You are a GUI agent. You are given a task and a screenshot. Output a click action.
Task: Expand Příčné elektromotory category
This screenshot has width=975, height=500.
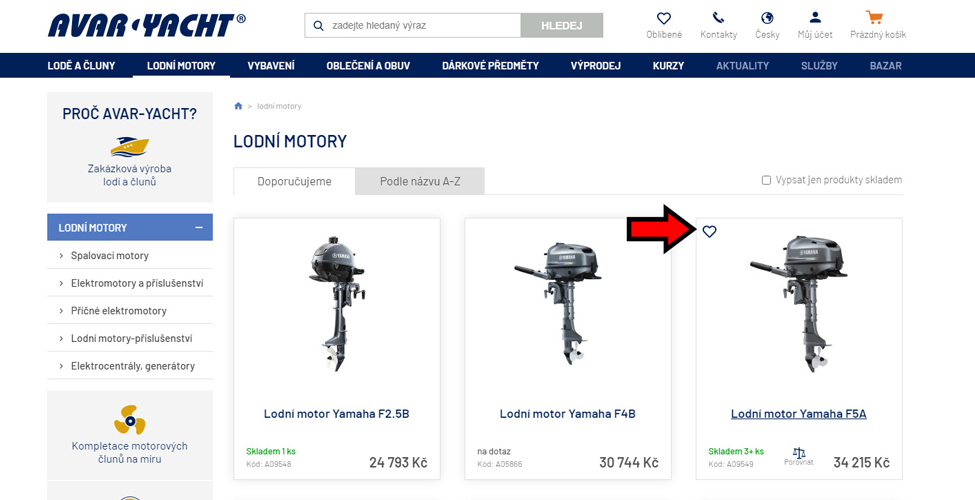(x=61, y=311)
